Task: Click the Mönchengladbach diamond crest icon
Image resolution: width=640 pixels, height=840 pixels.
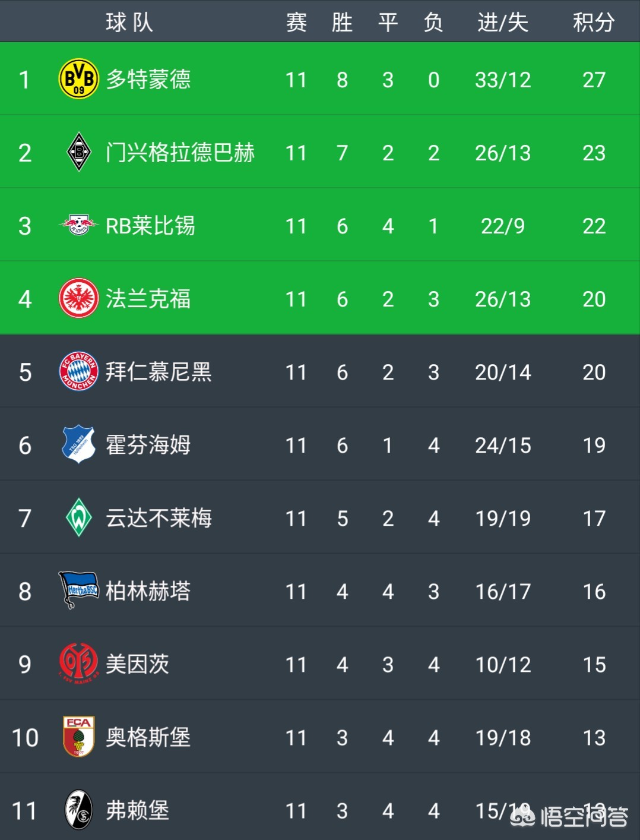Action: click(79, 152)
